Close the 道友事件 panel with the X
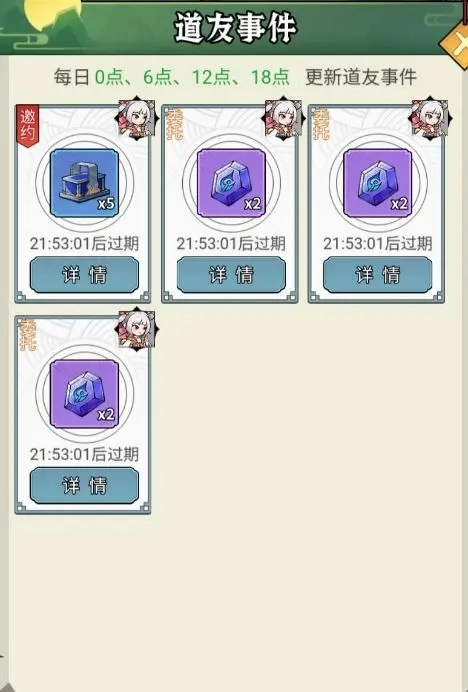Screen dimensions: 468x692 click(x=455, y=44)
